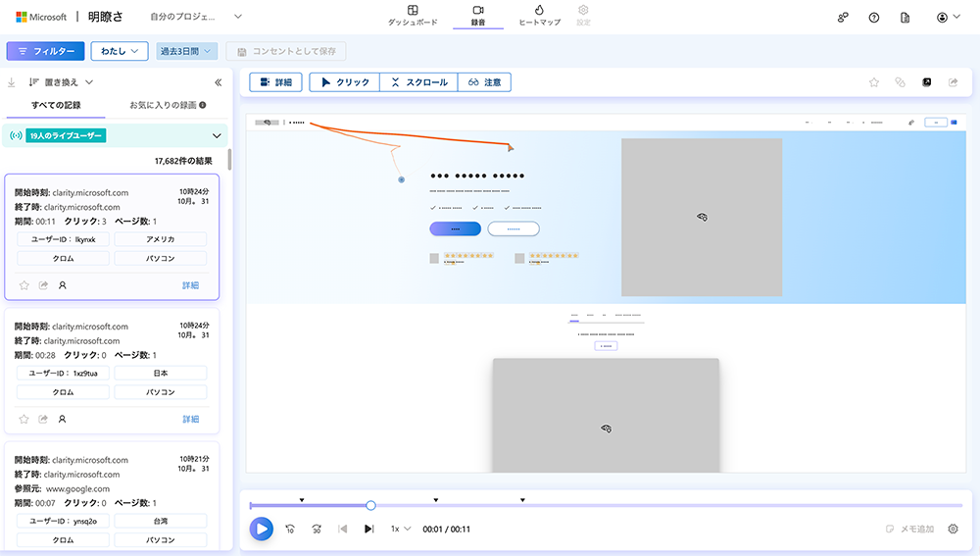This screenshot has height=556, width=980.
Task: Toggle スクロール view option
Action: (x=418, y=82)
